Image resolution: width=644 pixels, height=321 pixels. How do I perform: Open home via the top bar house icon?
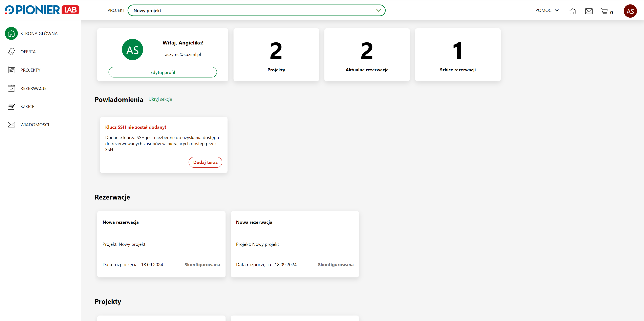point(573,11)
